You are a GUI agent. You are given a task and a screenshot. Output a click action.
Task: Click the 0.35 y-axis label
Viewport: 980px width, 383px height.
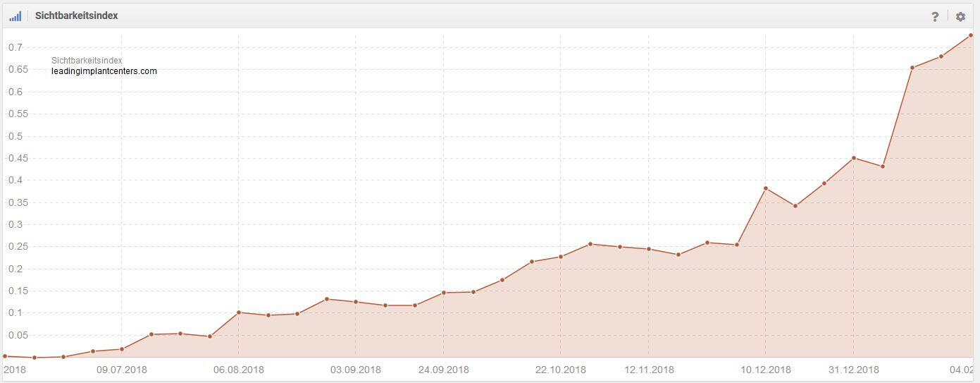pos(18,202)
